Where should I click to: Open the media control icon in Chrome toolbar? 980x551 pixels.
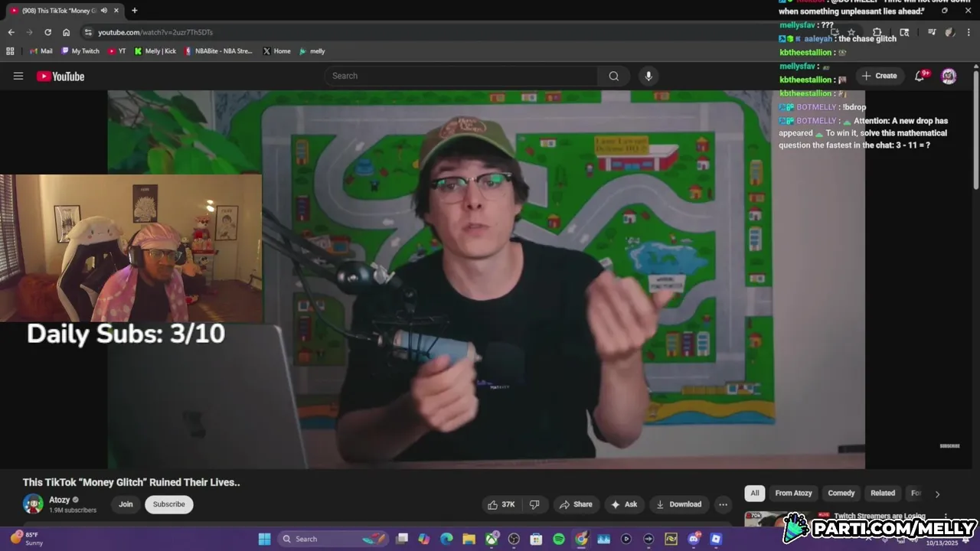coord(932,32)
